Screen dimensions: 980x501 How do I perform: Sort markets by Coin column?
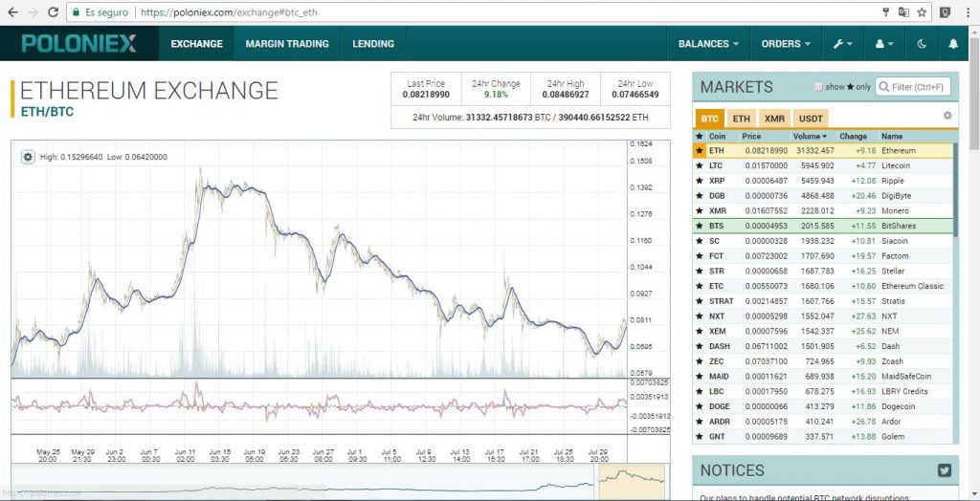(717, 136)
